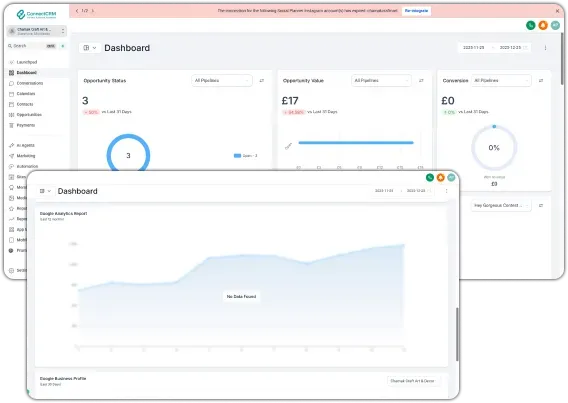Click the orange notification bell in the back window
This screenshot has height=403, width=568.
tap(543, 25)
